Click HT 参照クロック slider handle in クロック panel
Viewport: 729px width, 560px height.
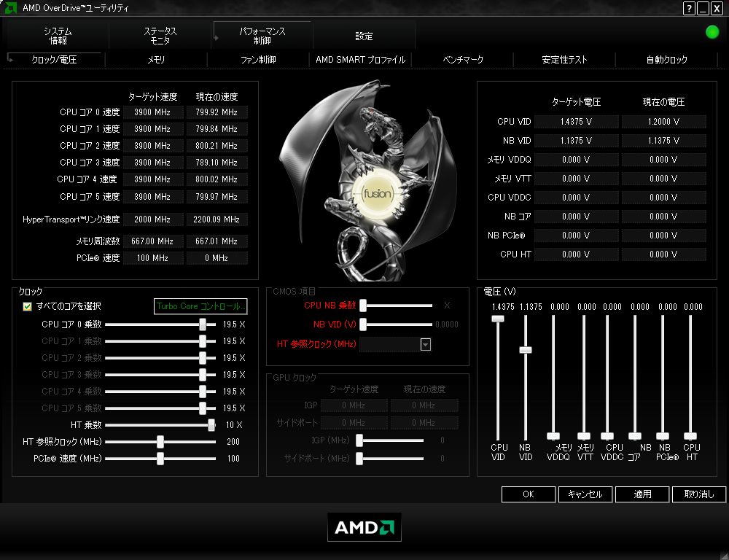[x=160, y=441]
